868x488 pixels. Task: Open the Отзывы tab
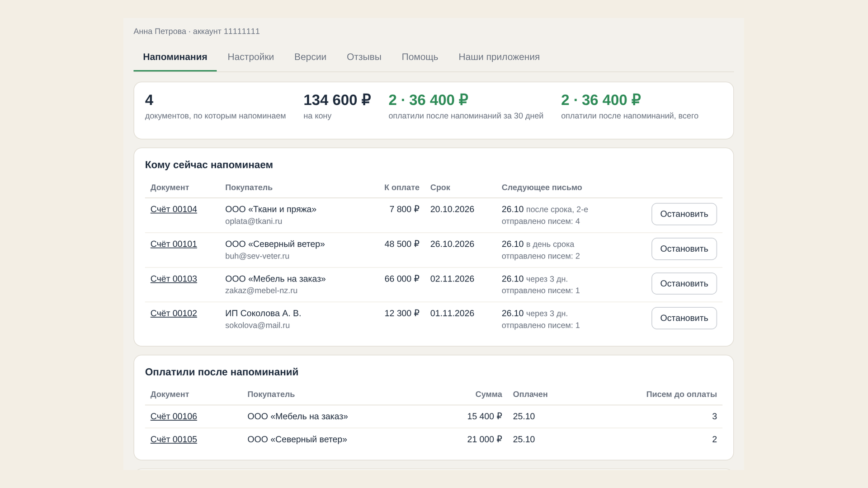pyautogui.click(x=364, y=57)
